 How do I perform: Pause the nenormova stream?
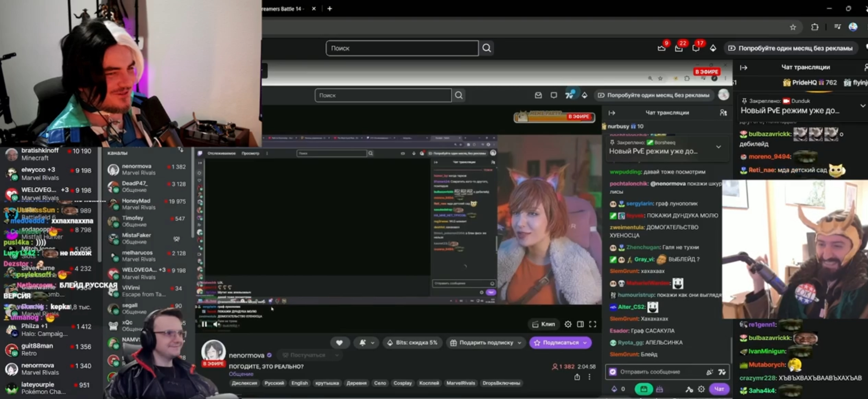pos(204,324)
